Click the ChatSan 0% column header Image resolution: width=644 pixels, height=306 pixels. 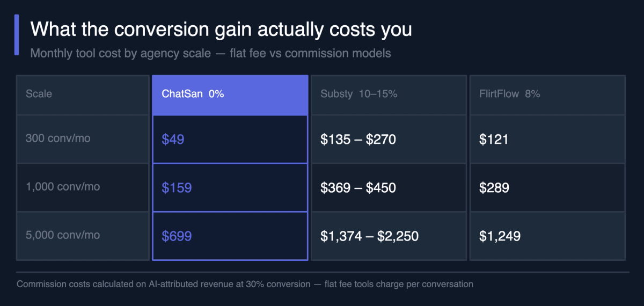(230, 94)
